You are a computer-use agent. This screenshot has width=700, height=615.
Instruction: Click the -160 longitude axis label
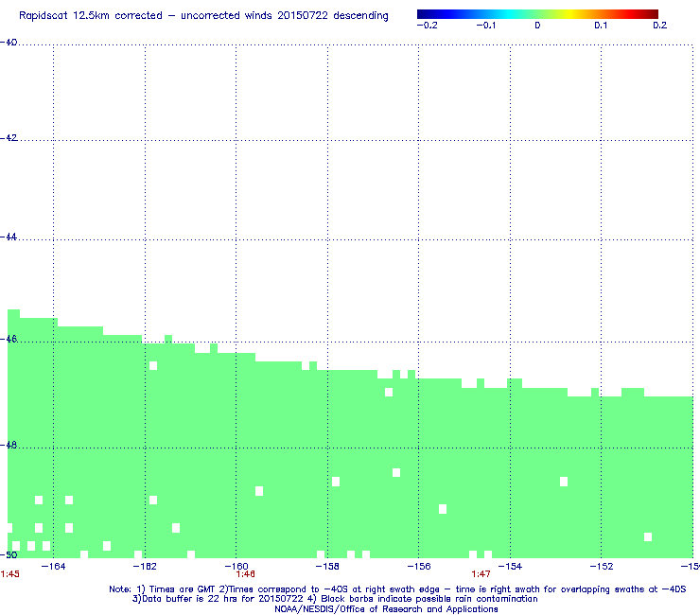click(x=236, y=567)
